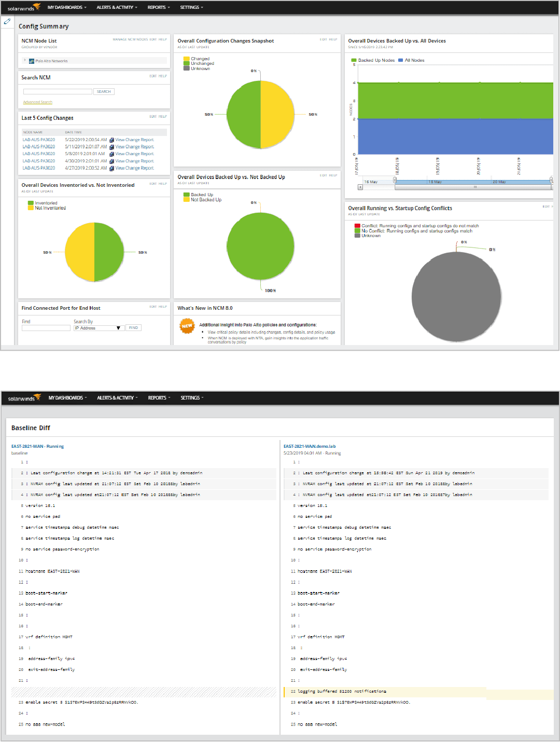
Task: Click the report icon for 5/8/2019 change
Action: coord(111,154)
